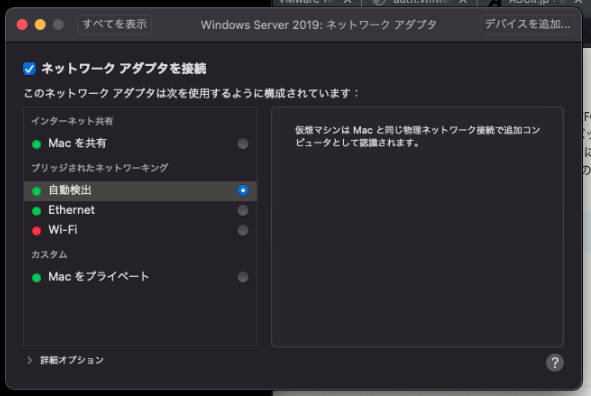The width and height of the screenshot is (591, 396).
Task: Click the Wi-Fi row label
Action: (63, 229)
